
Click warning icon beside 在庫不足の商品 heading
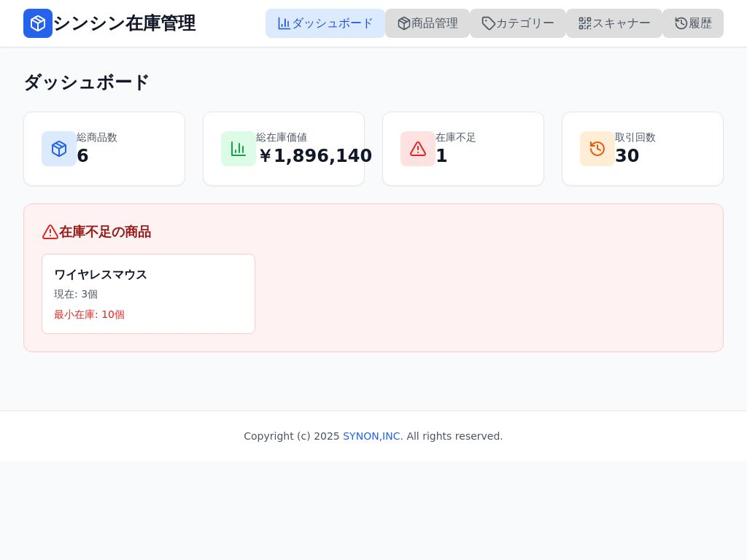[50, 232]
